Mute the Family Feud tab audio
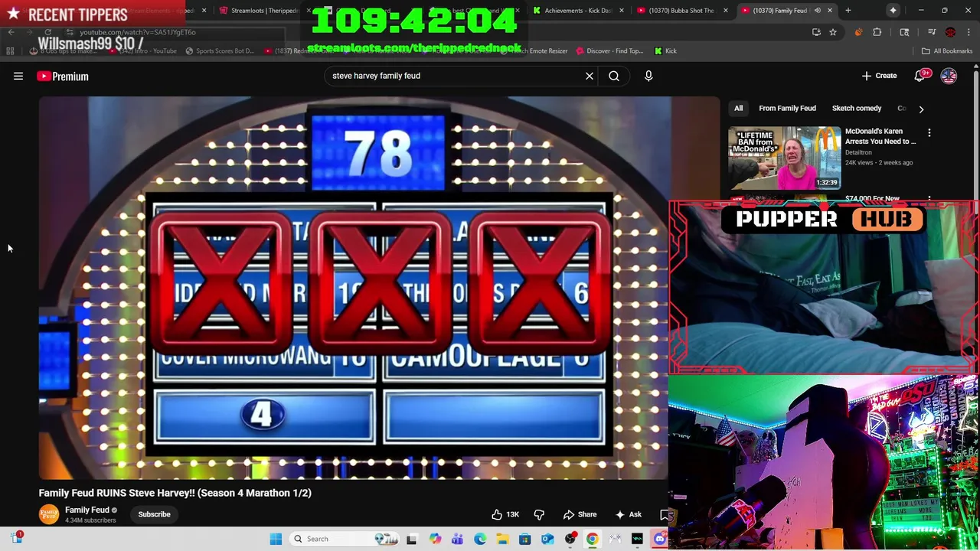980x551 pixels. click(817, 11)
